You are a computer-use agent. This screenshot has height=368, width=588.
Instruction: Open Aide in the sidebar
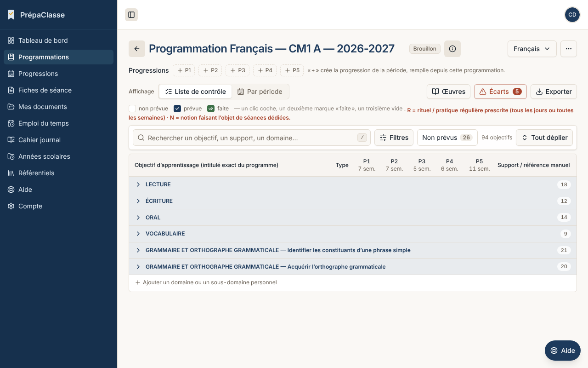coord(58,190)
